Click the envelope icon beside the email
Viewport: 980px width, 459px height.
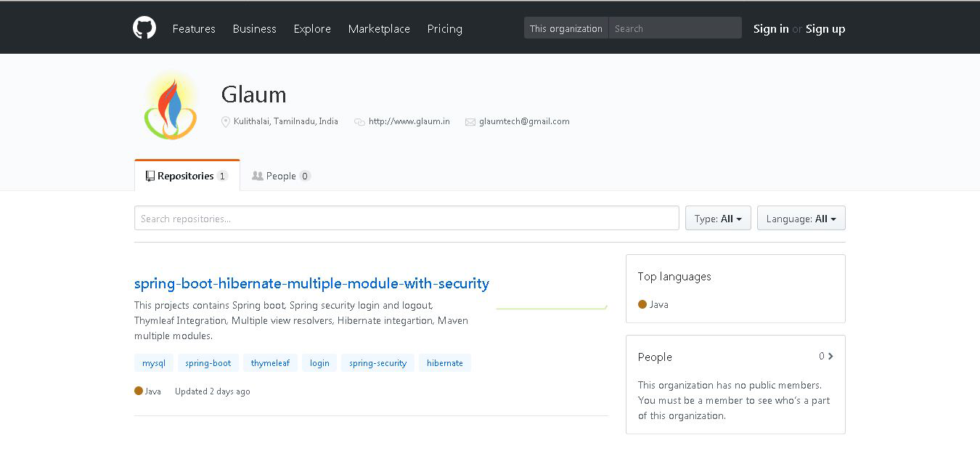470,122
